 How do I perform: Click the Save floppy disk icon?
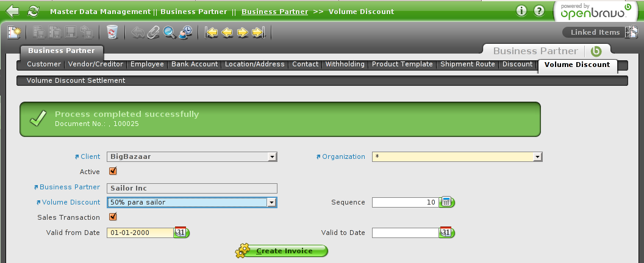[x=71, y=32]
